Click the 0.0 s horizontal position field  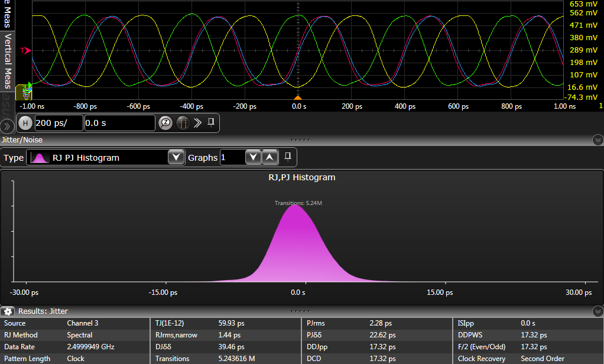pos(119,123)
